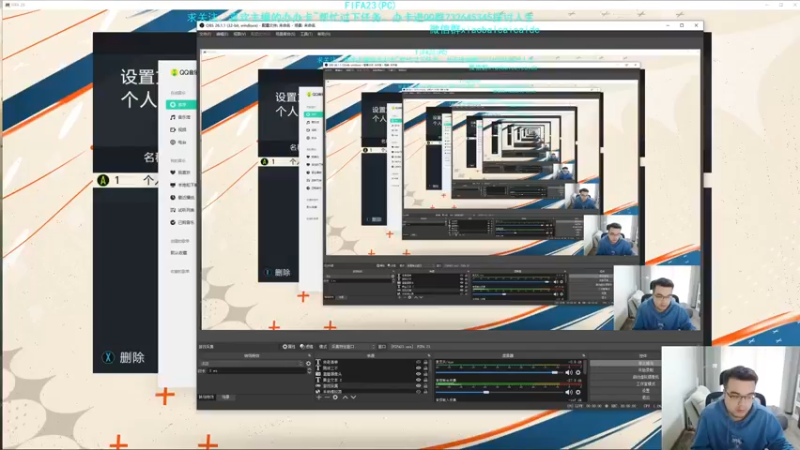Screen dimensions: 800x450
Task: Open the 帮助(H) menu in OBS
Action: tap(323, 34)
